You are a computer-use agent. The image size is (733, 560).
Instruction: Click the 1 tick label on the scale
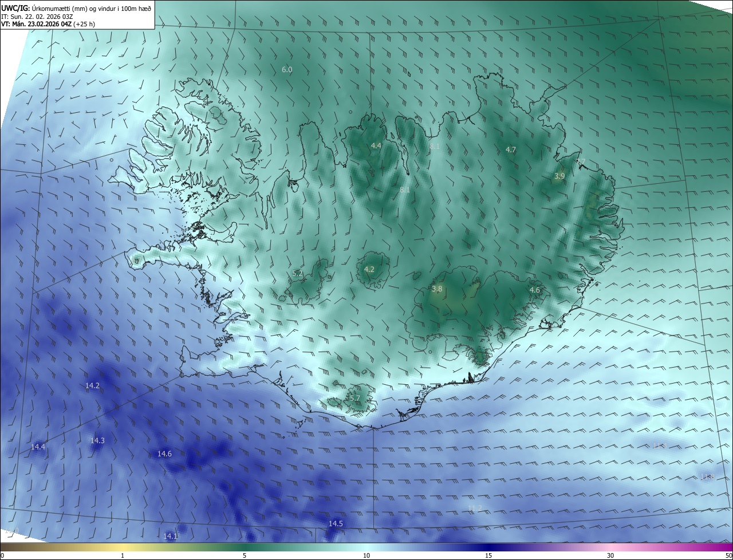(123, 555)
